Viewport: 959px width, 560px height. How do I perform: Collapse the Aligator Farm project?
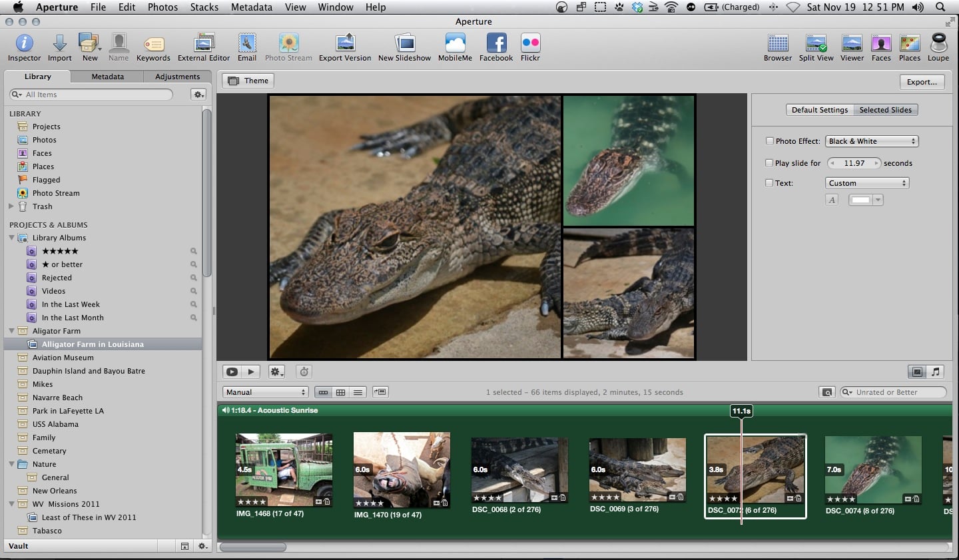coord(11,331)
